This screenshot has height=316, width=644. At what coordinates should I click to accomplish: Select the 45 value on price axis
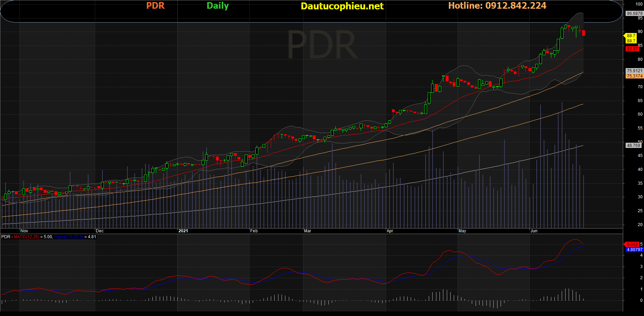coord(640,156)
